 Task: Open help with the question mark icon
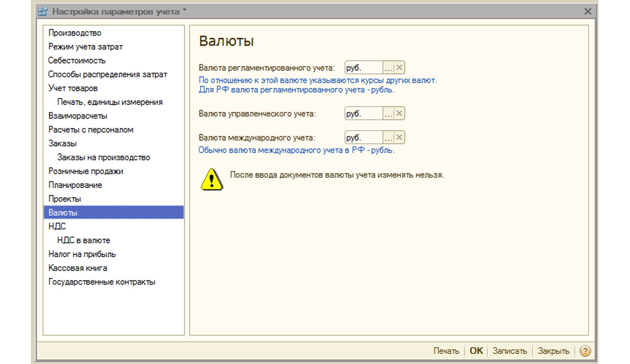point(585,351)
